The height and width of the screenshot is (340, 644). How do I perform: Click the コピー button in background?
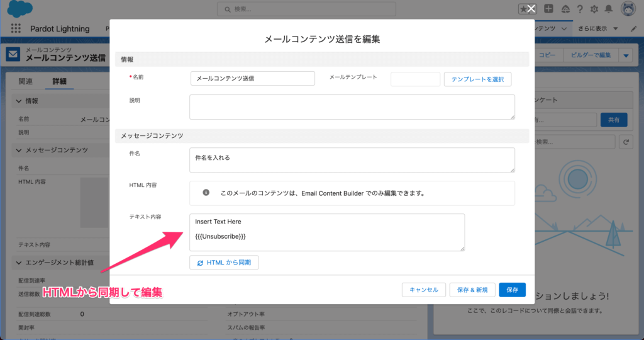pos(547,55)
